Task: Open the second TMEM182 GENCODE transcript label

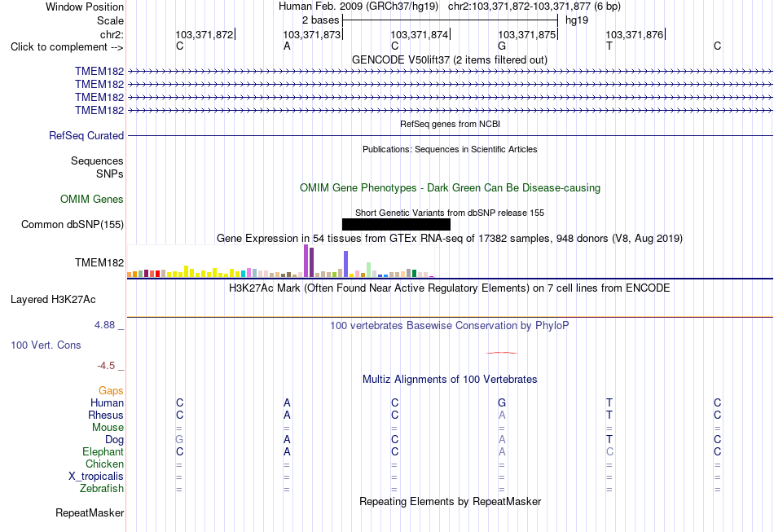Action: tap(99, 85)
